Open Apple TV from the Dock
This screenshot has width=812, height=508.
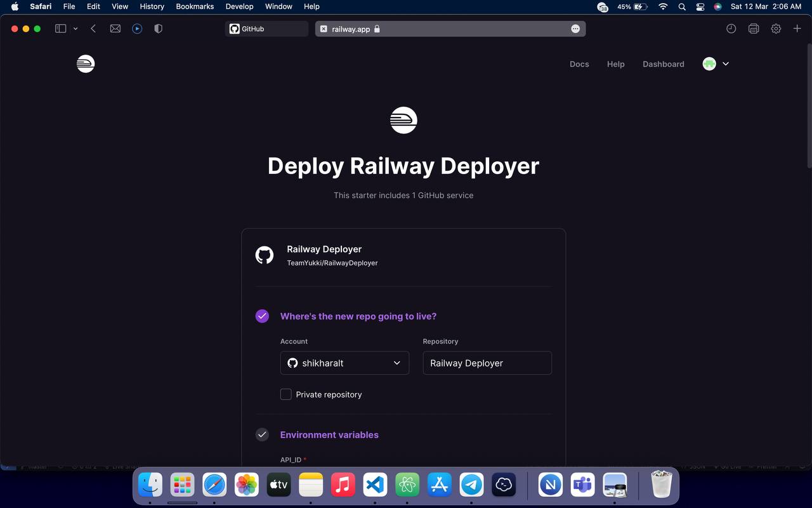tap(278, 486)
